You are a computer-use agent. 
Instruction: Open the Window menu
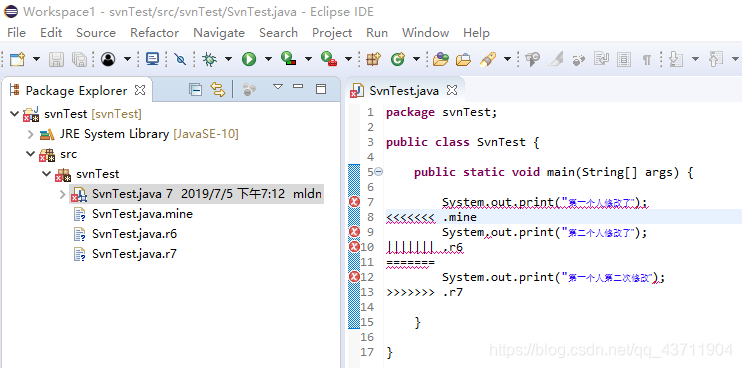(425, 33)
